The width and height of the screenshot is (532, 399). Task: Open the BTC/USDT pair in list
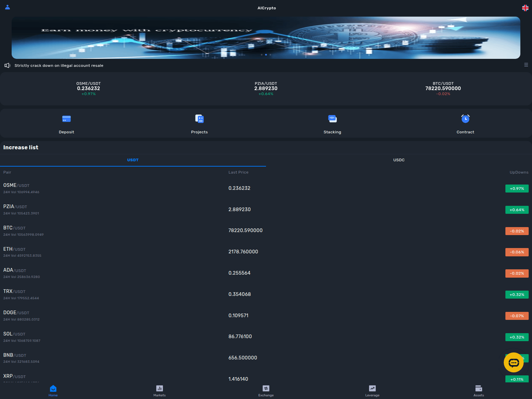[x=266, y=231]
